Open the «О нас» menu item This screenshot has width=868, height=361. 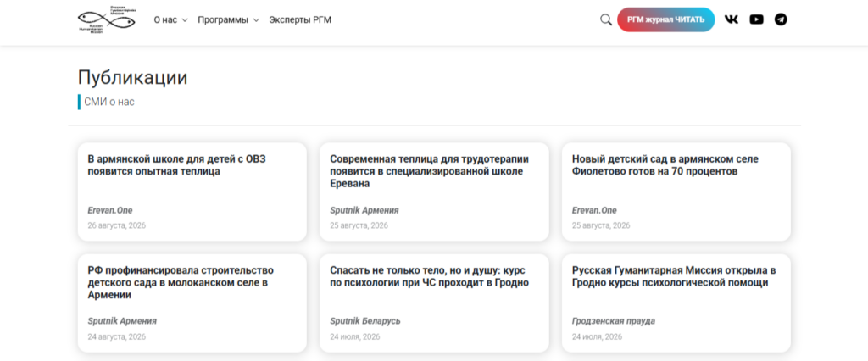click(165, 20)
